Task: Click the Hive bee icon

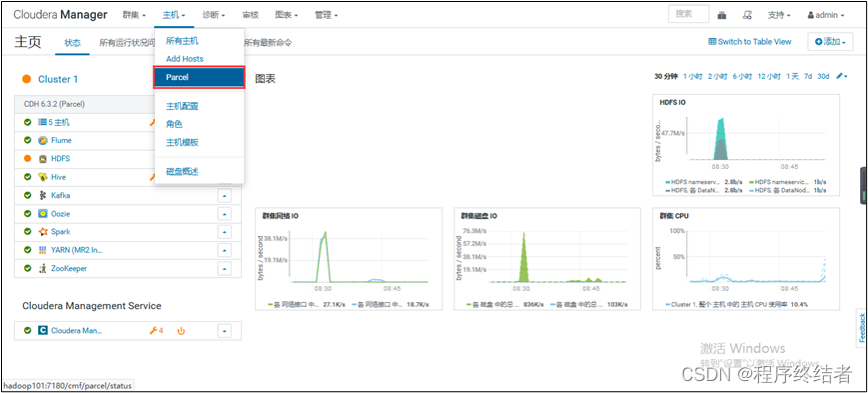Action: pos(43,177)
